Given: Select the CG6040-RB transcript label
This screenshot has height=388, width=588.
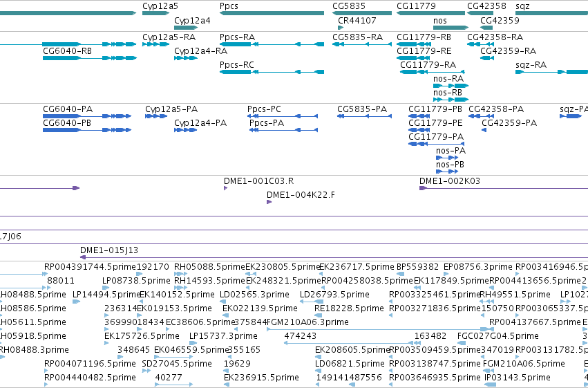Looking at the screenshot, I should tap(68, 51).
